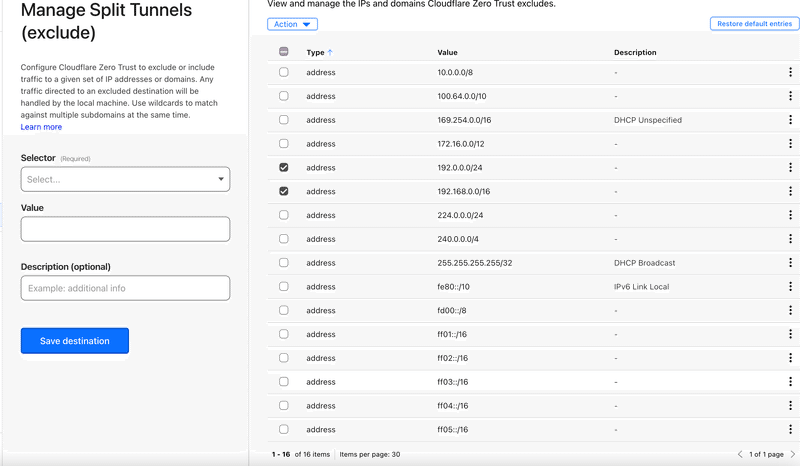The width and height of the screenshot is (800, 466).
Task: Open row menu for 10.0.0.0/8
Action: [x=790, y=72]
